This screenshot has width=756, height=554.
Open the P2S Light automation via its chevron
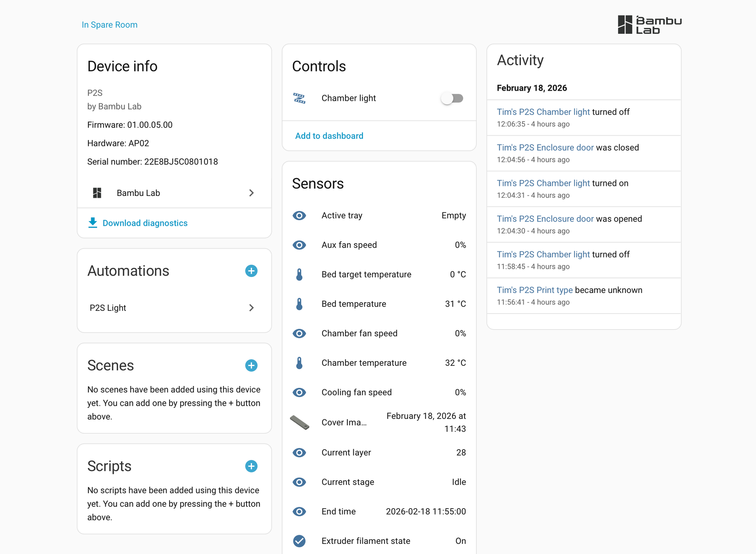251,308
